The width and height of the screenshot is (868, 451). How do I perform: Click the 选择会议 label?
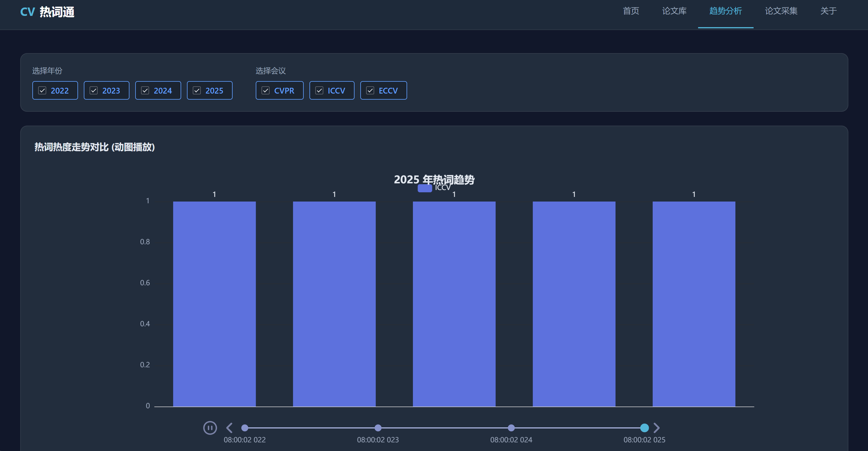coord(270,71)
